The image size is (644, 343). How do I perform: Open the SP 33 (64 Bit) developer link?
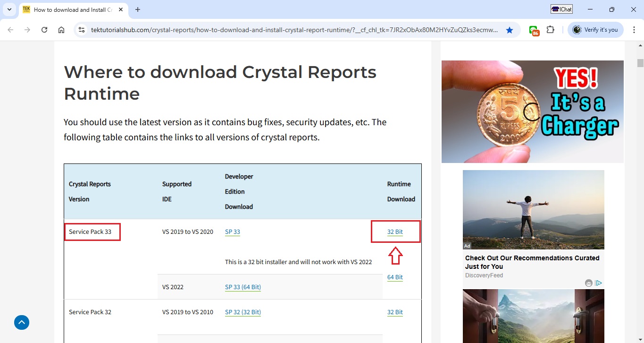click(x=243, y=287)
